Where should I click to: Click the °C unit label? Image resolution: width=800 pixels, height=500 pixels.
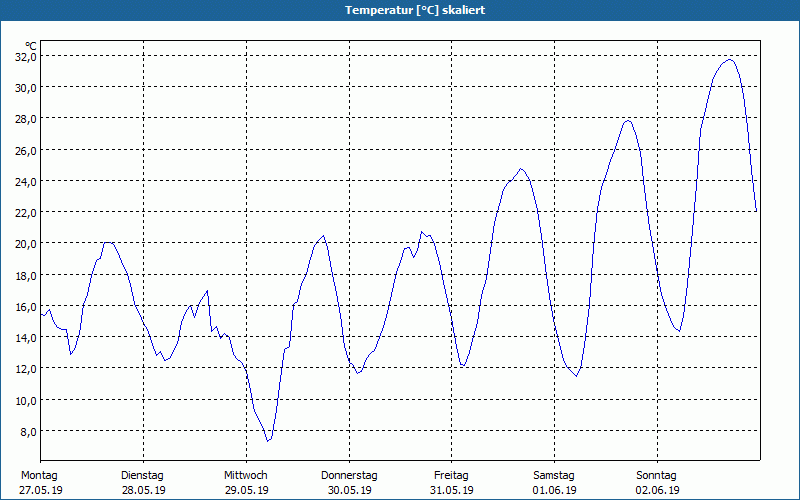pyautogui.click(x=31, y=46)
